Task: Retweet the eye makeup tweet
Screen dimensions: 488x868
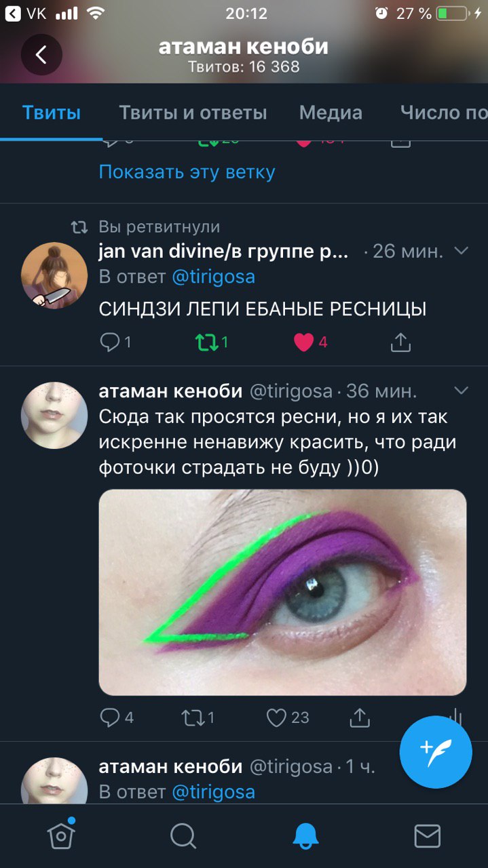Action: click(x=192, y=717)
